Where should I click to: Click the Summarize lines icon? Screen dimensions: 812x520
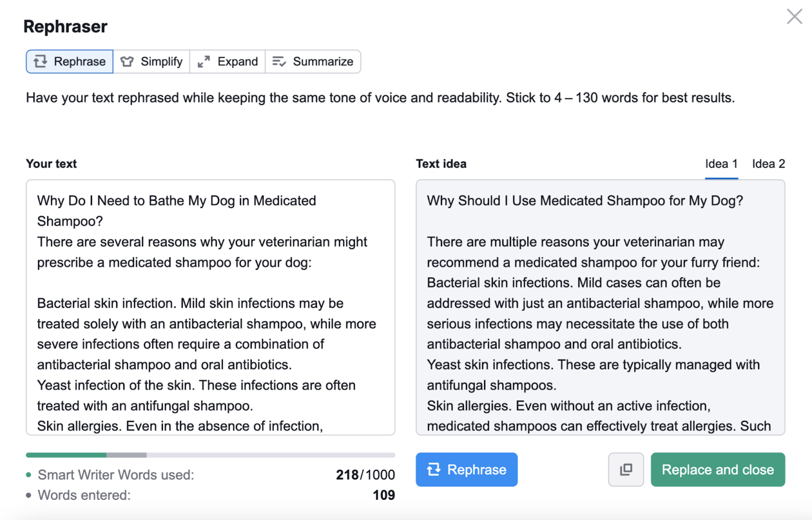[x=279, y=61]
